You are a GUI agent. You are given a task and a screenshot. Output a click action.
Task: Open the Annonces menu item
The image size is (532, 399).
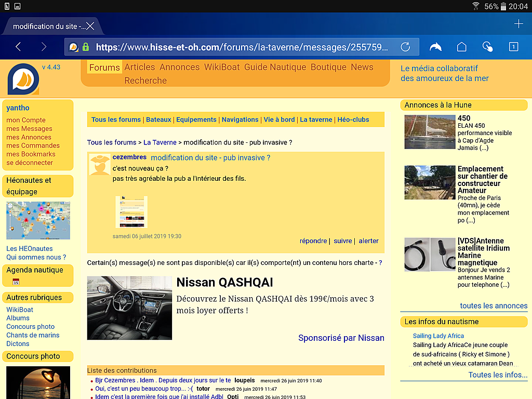[x=179, y=67]
